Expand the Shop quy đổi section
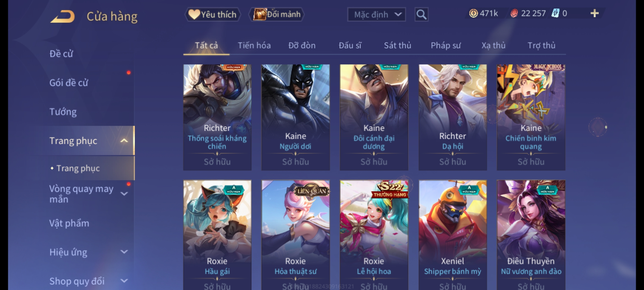This screenshot has height=290, width=644. (124, 281)
